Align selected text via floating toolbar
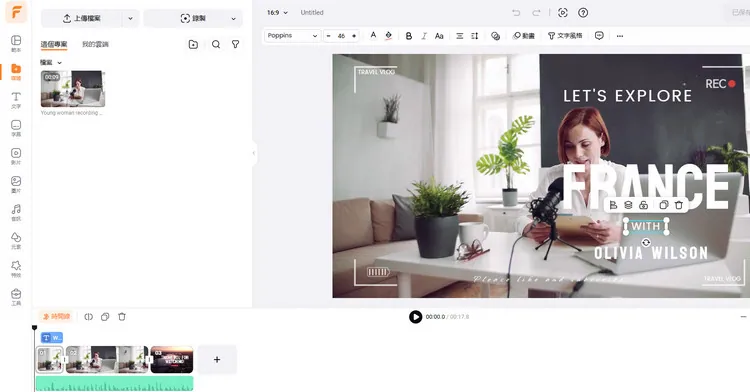 (613, 205)
